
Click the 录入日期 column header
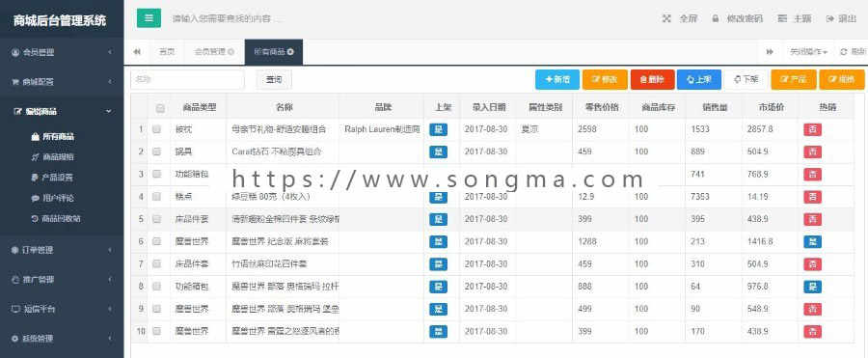click(488, 107)
